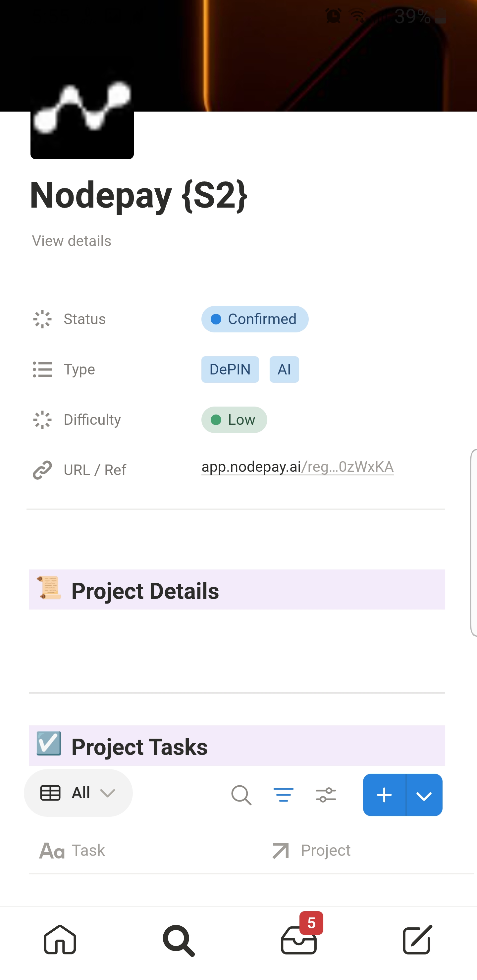Tap the Wi-Fi icon in status bar
The image size is (477, 980).
[x=357, y=16]
